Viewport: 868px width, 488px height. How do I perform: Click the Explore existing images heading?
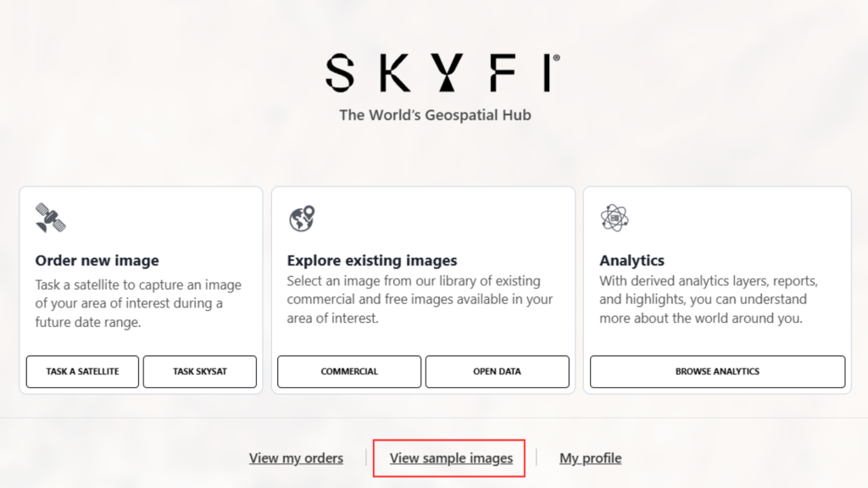point(372,261)
